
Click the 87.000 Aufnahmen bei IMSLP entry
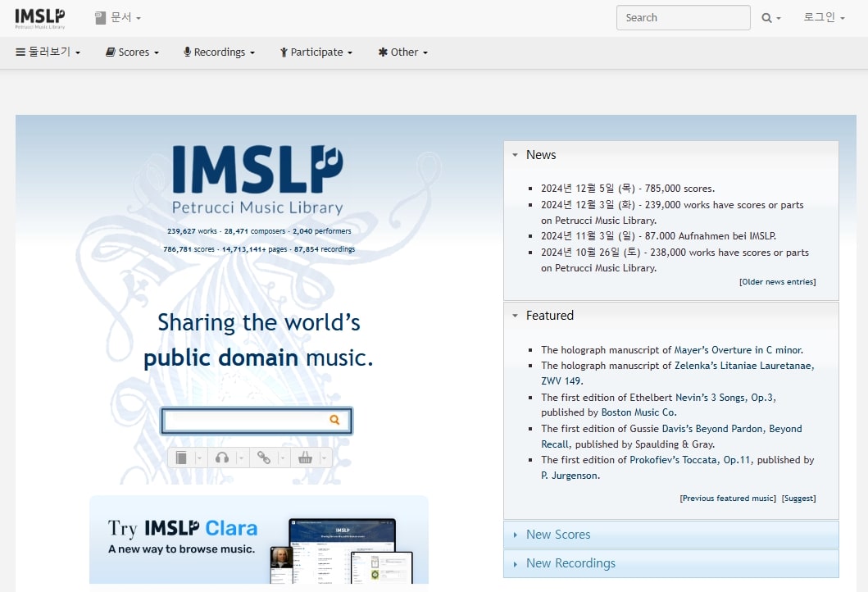(x=658, y=236)
